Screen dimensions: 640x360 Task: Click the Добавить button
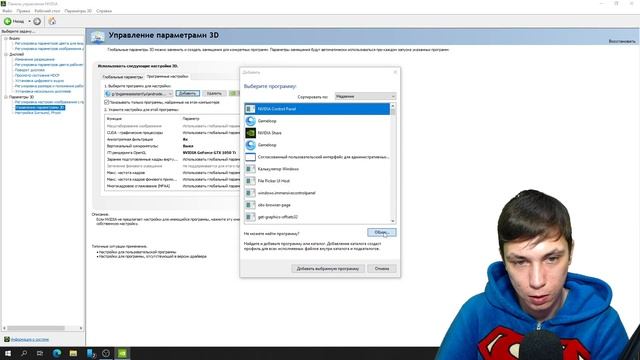[x=188, y=93]
